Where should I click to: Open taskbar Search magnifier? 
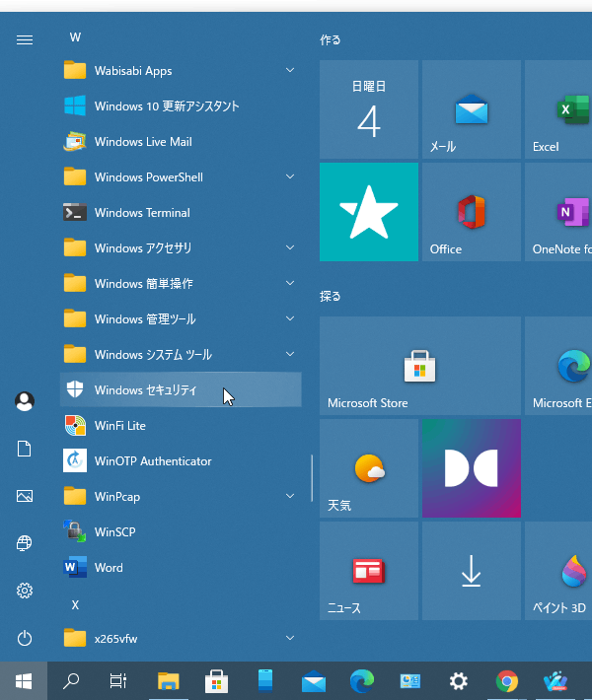[x=71, y=681]
